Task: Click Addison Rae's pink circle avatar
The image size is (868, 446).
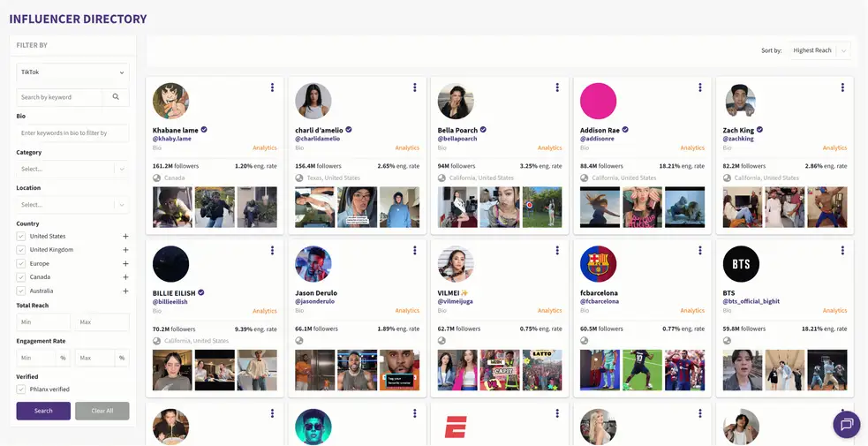Action: [x=598, y=102]
